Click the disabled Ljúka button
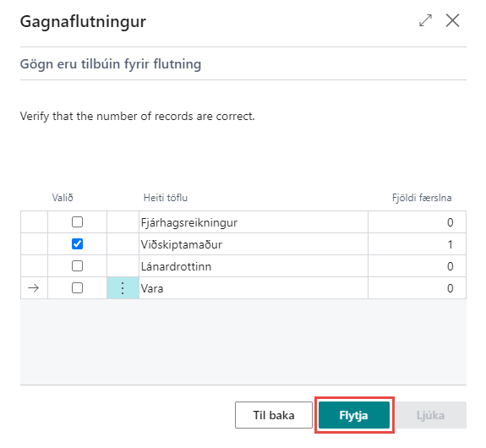The height and width of the screenshot is (448, 486). click(x=431, y=415)
